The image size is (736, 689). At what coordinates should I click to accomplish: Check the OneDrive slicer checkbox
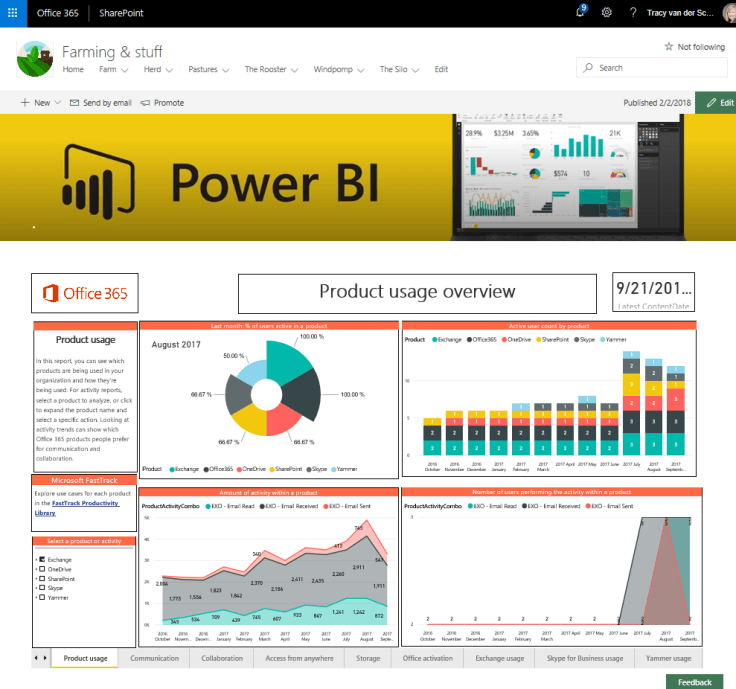point(41,569)
